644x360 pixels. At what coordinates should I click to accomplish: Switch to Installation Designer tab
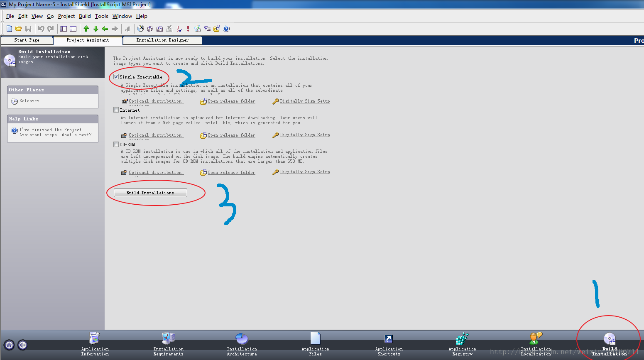(x=163, y=40)
